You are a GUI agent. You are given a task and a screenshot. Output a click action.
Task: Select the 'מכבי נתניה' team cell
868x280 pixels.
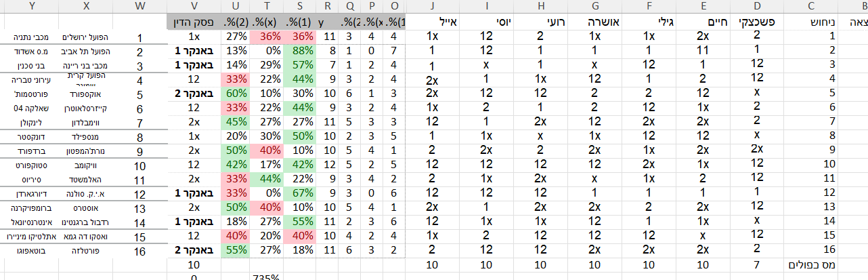(29, 37)
